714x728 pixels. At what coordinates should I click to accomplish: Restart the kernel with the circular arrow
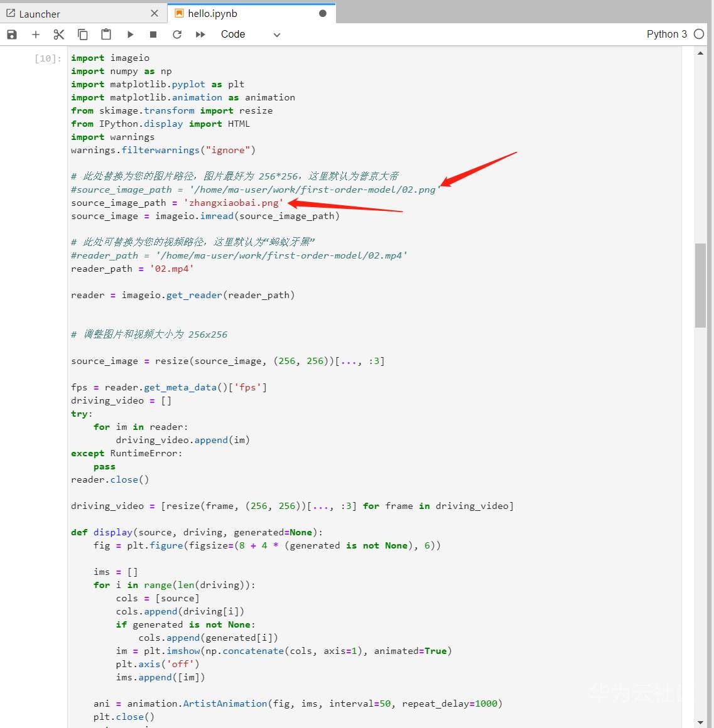(x=177, y=35)
